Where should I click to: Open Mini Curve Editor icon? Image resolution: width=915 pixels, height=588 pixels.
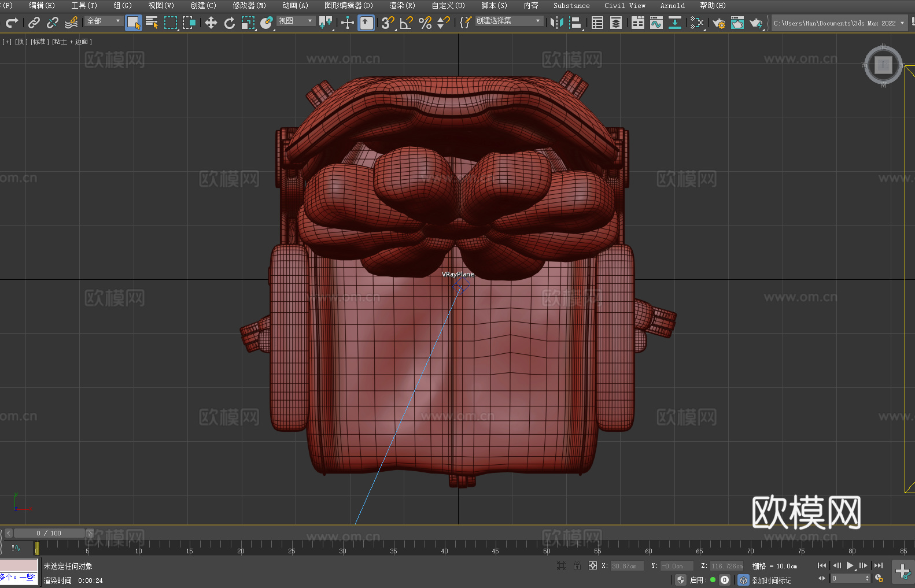16,548
